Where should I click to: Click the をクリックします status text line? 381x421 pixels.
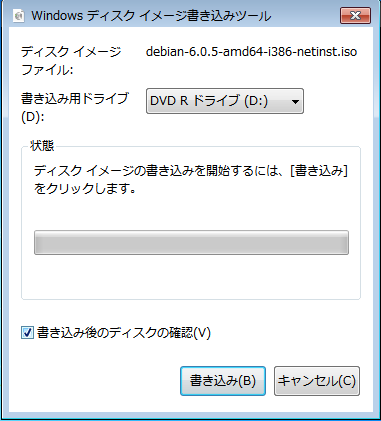(85, 189)
